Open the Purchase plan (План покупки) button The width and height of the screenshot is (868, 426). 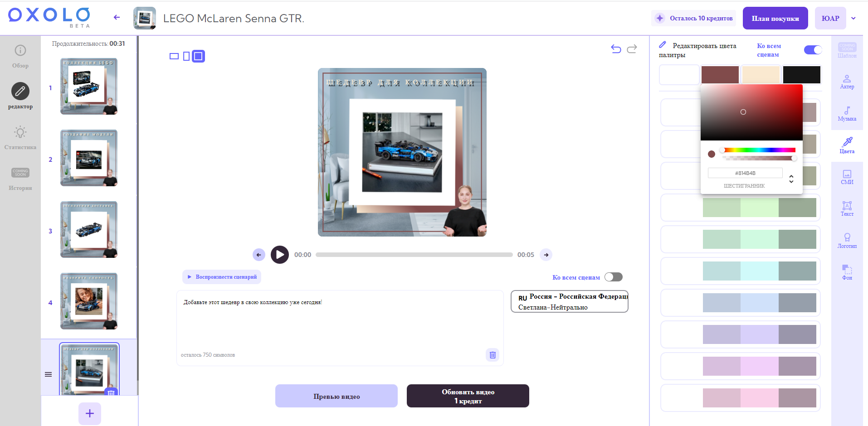[x=775, y=18]
